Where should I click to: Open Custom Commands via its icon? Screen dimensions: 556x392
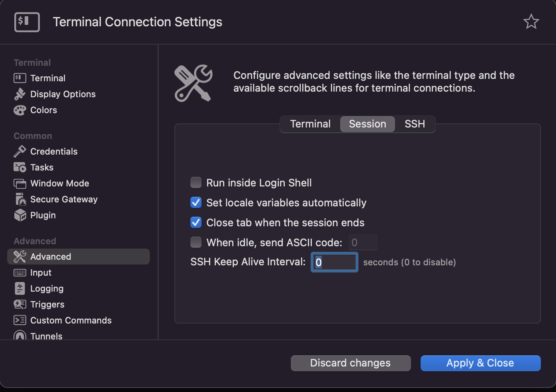[20, 320]
